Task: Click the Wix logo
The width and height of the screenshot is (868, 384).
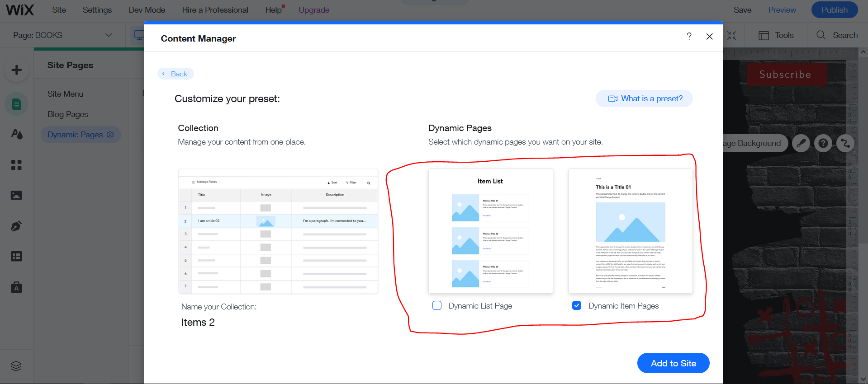Action: (x=20, y=10)
